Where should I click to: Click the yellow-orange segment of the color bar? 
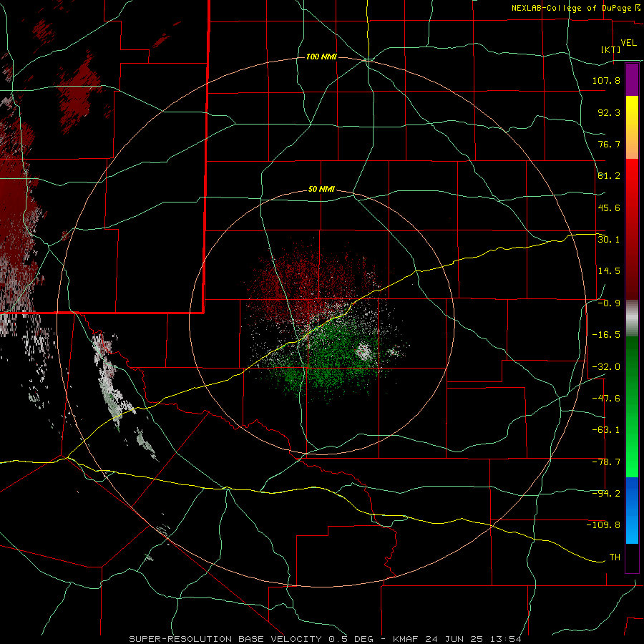pos(632,127)
